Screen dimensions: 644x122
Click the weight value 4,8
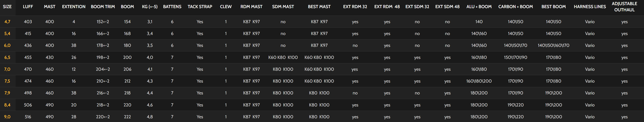(x=150, y=117)
